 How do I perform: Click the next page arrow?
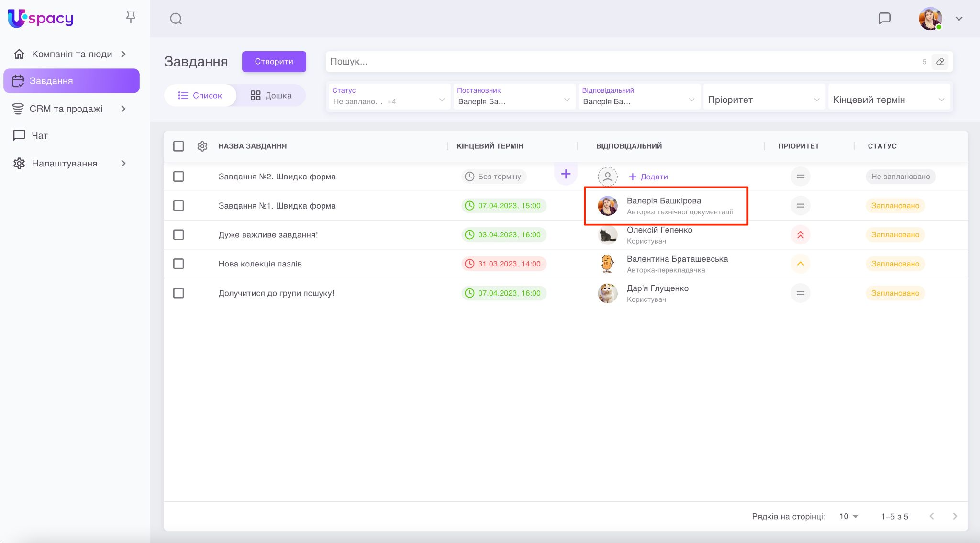(x=955, y=516)
